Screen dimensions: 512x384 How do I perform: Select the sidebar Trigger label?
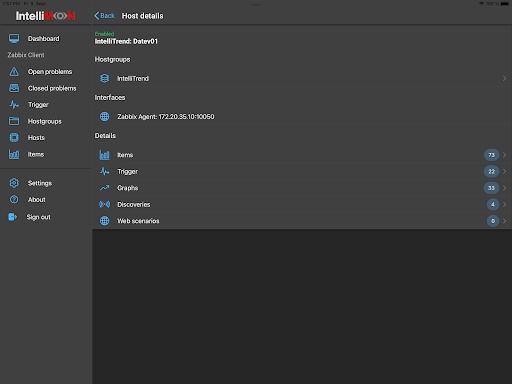(x=38, y=105)
